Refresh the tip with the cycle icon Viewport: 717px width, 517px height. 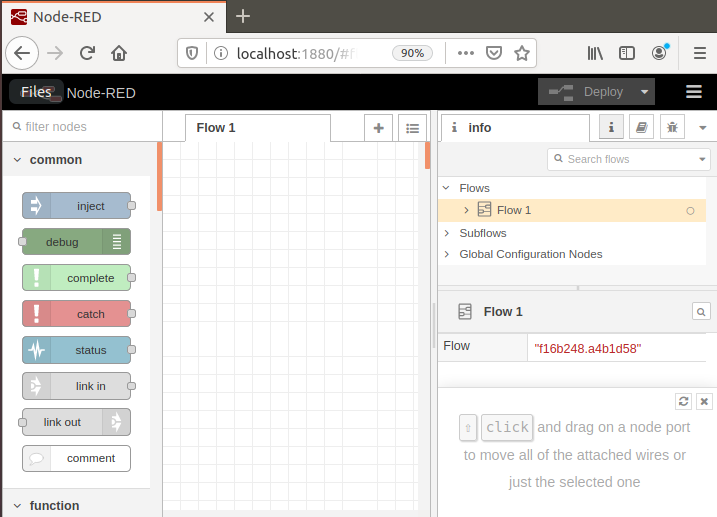[684, 401]
